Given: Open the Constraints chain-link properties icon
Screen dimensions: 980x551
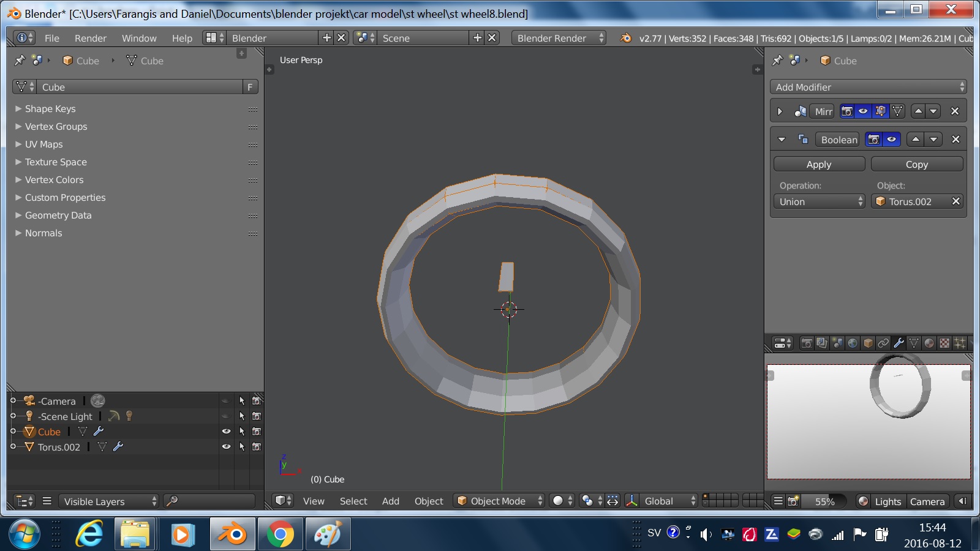Looking at the screenshot, I should [883, 343].
